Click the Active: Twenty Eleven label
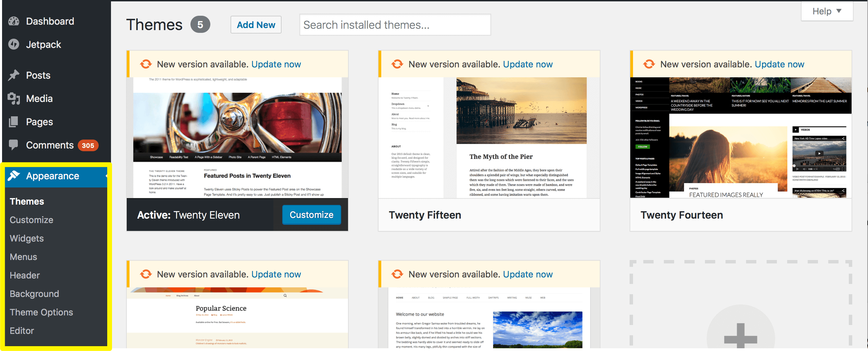The width and height of the screenshot is (868, 351). pyautogui.click(x=188, y=215)
